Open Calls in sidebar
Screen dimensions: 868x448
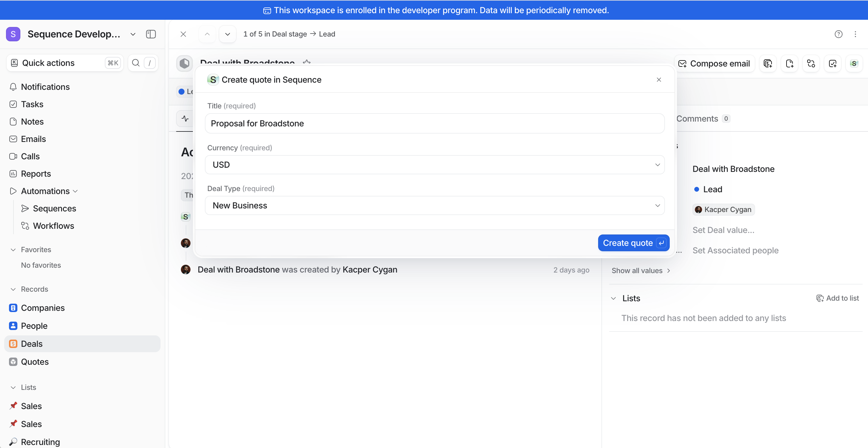30,156
